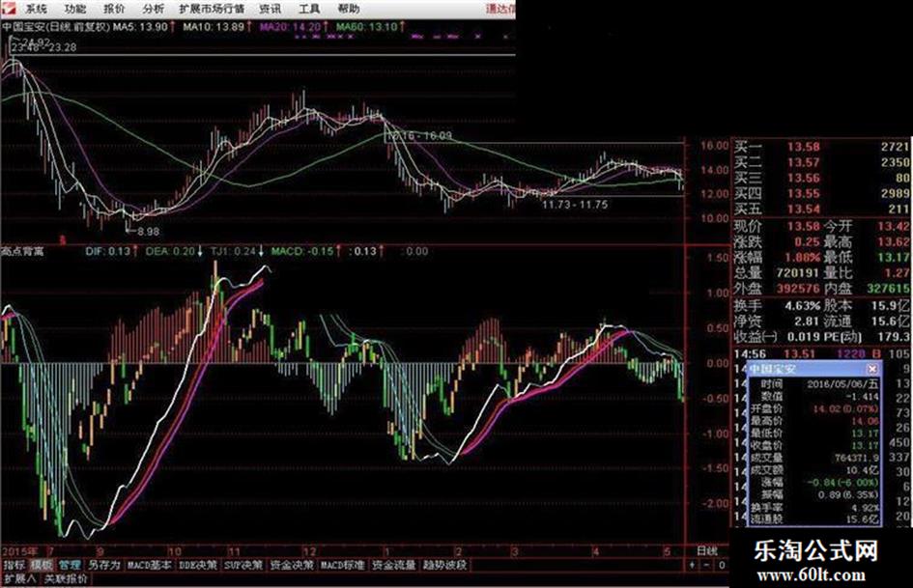Switch to 资金流量 indicator tab

click(393, 565)
